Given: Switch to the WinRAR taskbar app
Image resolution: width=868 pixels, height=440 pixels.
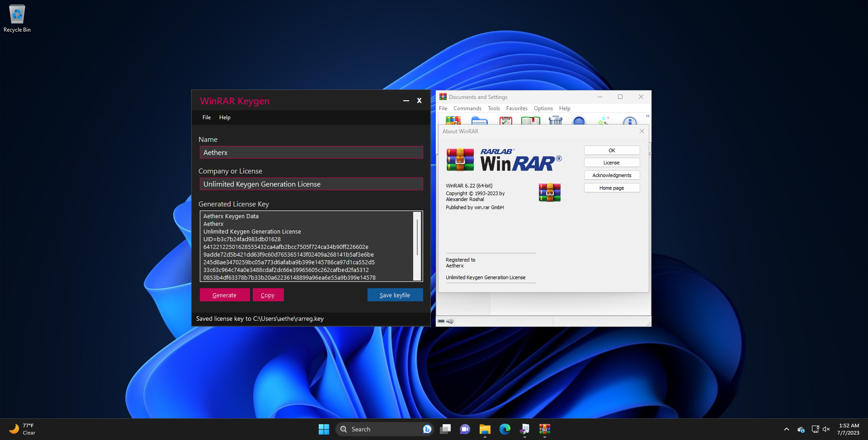Looking at the screenshot, I should click(x=544, y=429).
